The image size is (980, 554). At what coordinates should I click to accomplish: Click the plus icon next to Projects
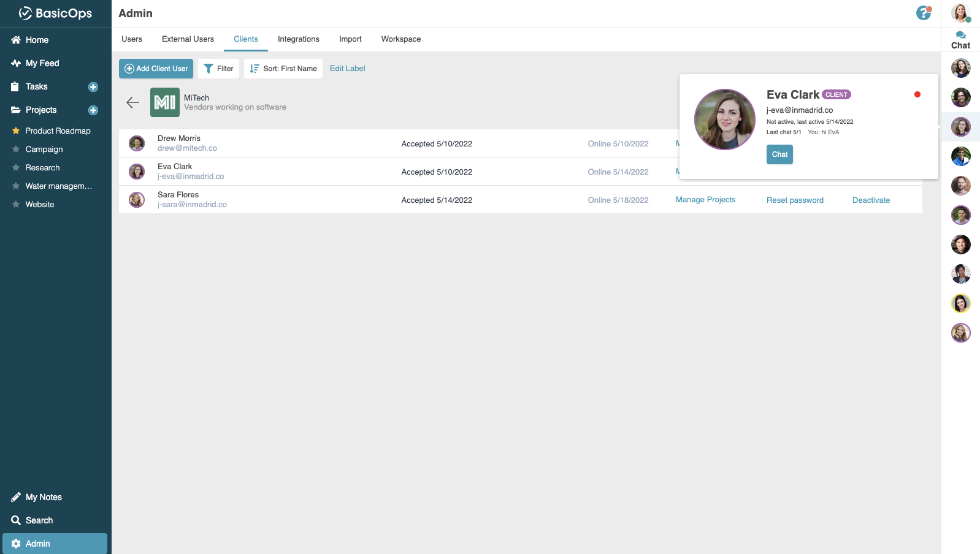click(x=93, y=110)
